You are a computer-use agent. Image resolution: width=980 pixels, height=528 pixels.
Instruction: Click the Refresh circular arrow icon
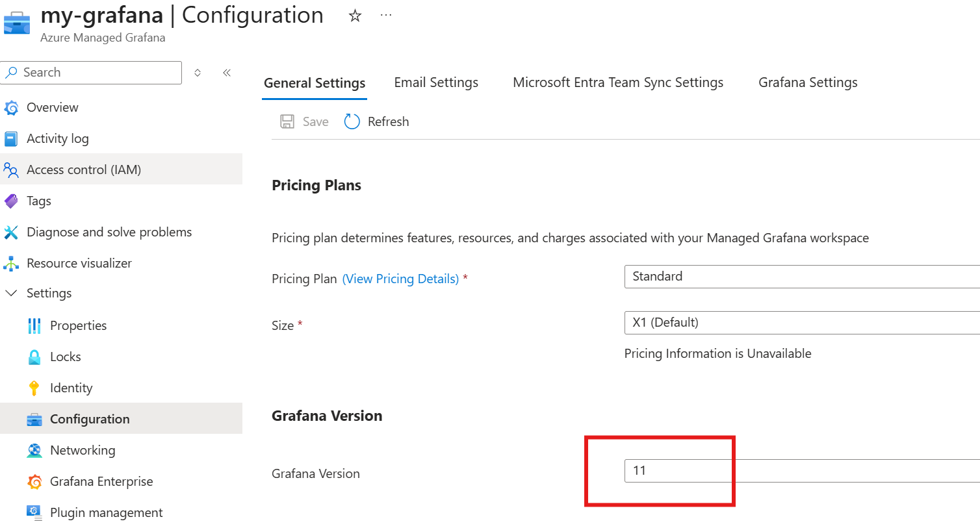point(352,121)
